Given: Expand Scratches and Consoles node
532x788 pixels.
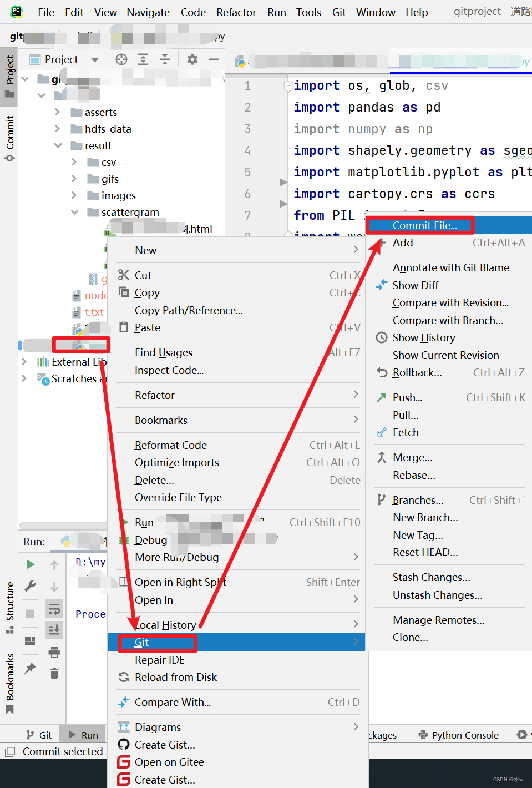Looking at the screenshot, I should click(x=24, y=378).
